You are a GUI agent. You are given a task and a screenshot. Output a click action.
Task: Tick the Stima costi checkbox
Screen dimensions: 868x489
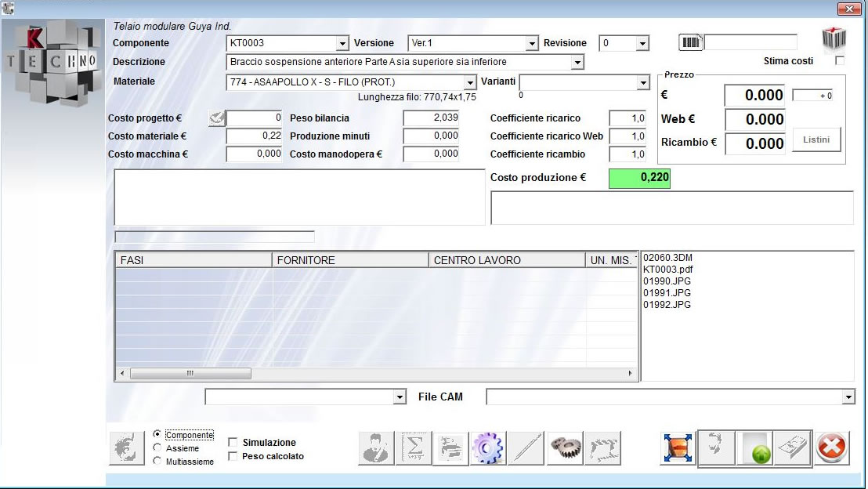tap(840, 60)
